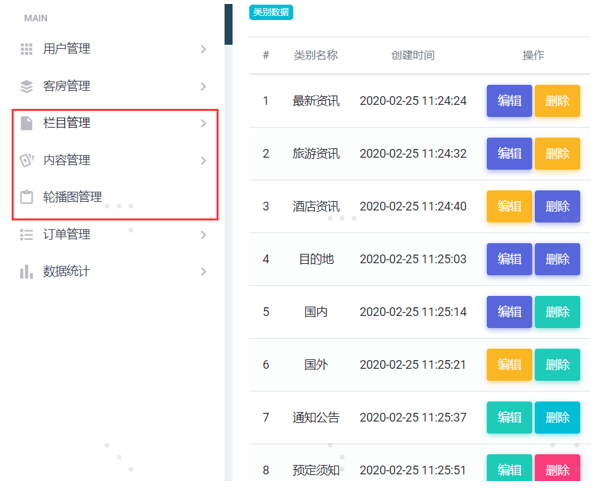The image size is (614, 497).
Task: Click the timestamp 2020-02-25 11:25:14
Action: [413, 312]
